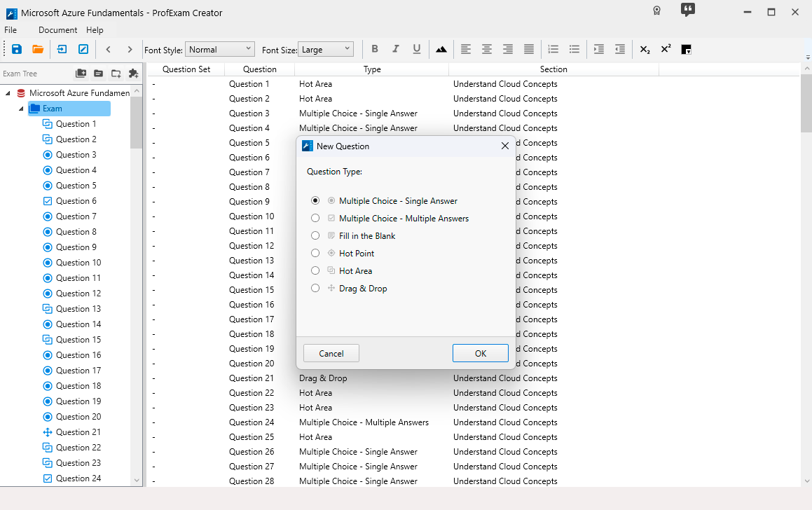Click Question 1 row in table
Screen dimensions: 812x510
pyautogui.click(x=474, y=84)
